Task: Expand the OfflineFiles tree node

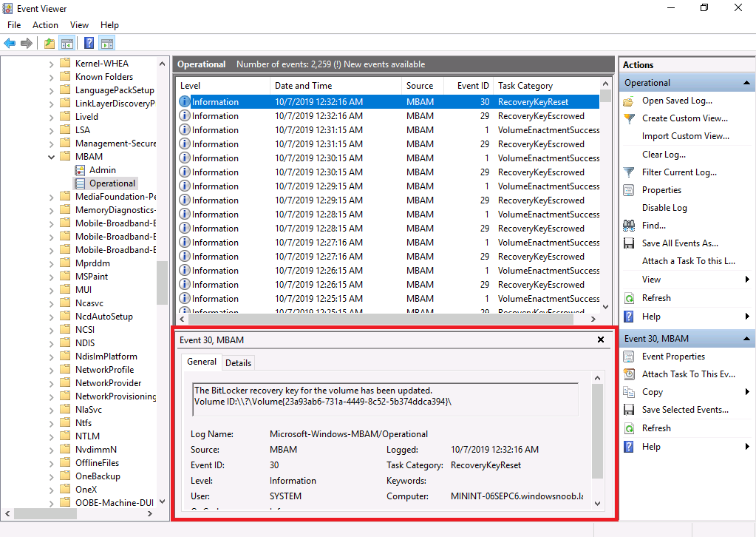Action: [x=51, y=463]
